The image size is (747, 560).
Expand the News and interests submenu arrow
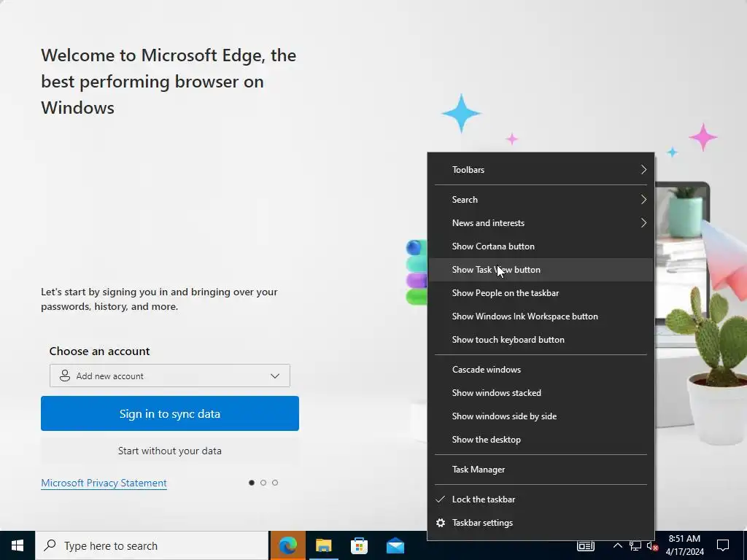click(x=643, y=223)
